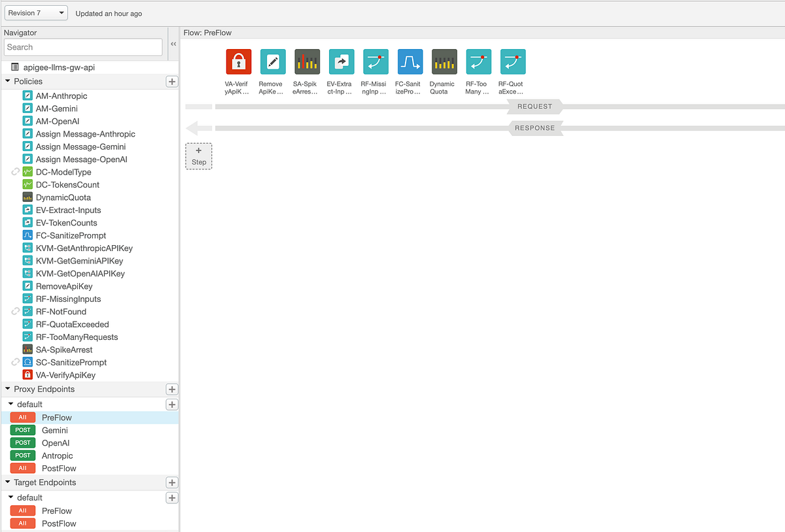Select the RemoveApiKey policy icon in flow
Screen dimensions: 785x532
[273, 62]
